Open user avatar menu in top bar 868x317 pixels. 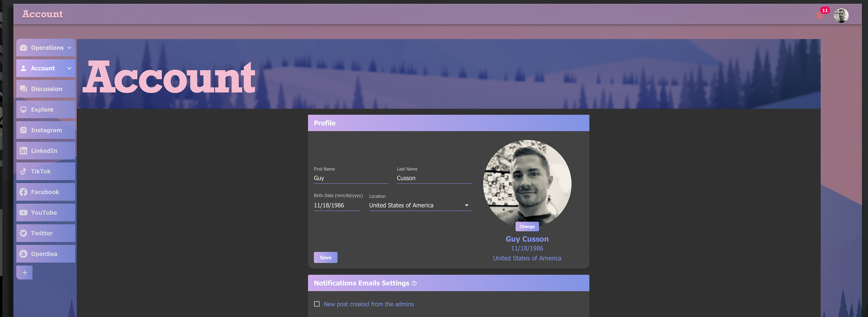(841, 15)
